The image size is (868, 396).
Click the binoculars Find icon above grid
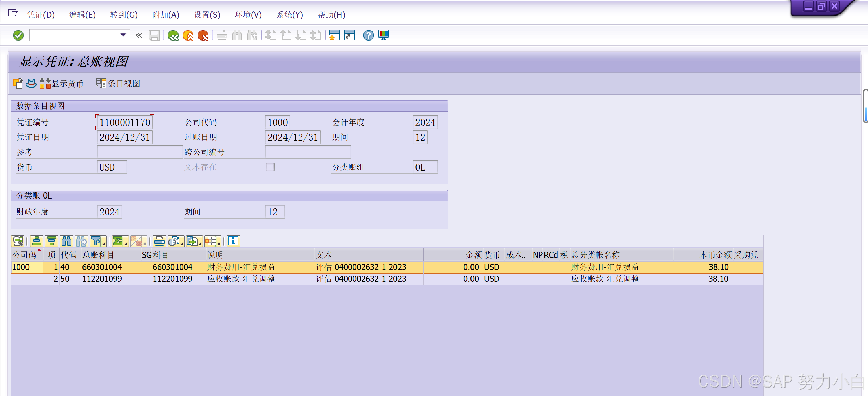pyautogui.click(x=67, y=241)
